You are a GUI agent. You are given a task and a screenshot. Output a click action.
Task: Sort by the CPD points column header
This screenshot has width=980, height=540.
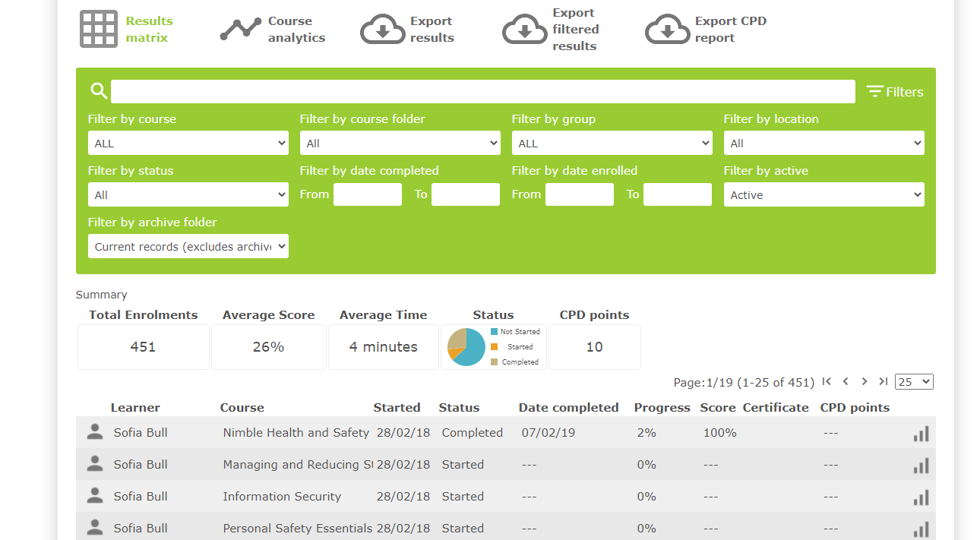(855, 407)
